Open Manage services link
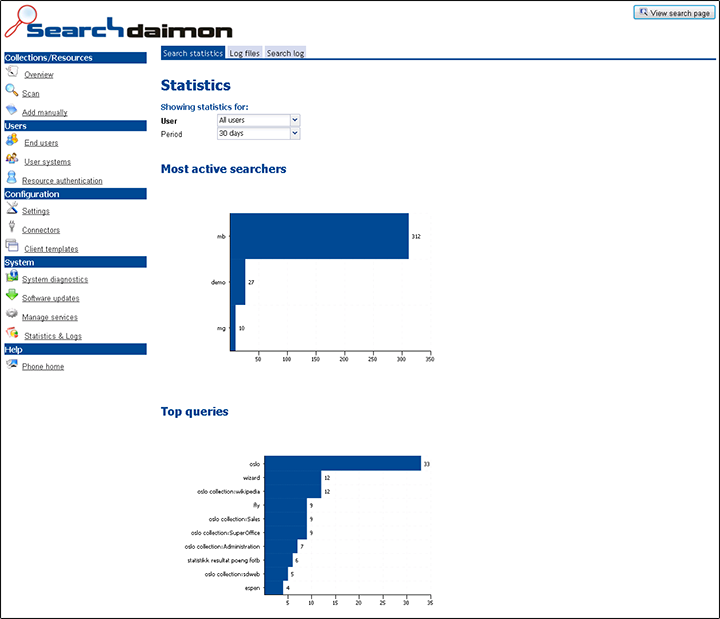This screenshot has height=619, width=720. pos(50,317)
